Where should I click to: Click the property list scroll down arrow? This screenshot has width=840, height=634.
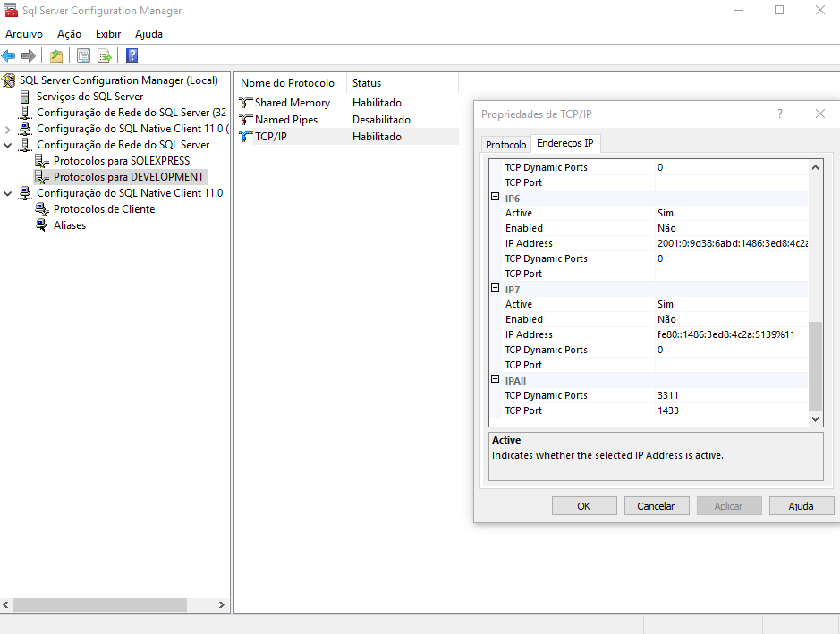(x=815, y=419)
